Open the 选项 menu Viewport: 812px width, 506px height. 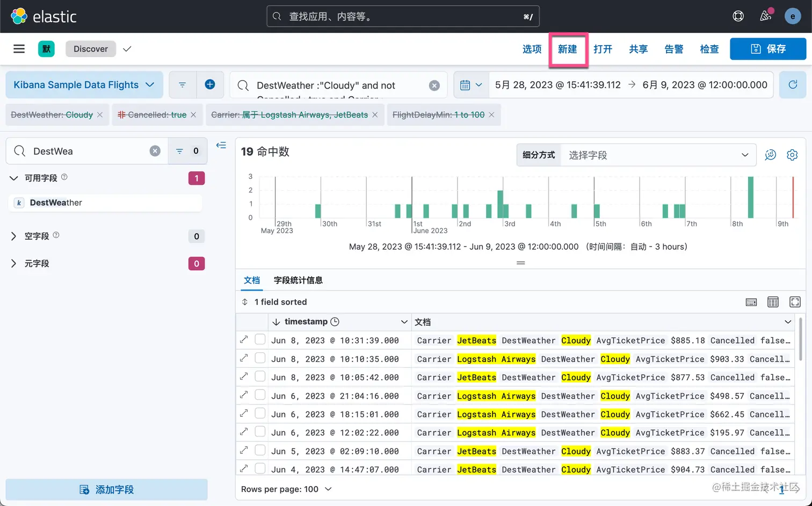[x=532, y=49]
